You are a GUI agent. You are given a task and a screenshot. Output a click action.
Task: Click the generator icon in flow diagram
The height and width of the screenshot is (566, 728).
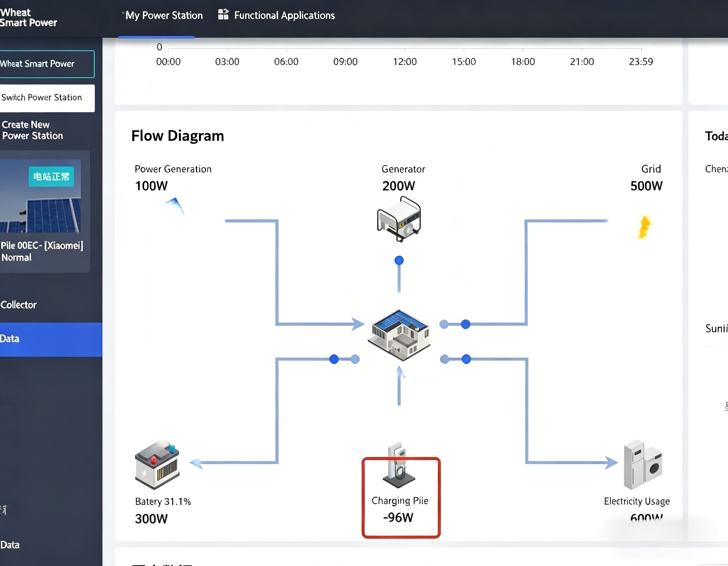tap(399, 218)
